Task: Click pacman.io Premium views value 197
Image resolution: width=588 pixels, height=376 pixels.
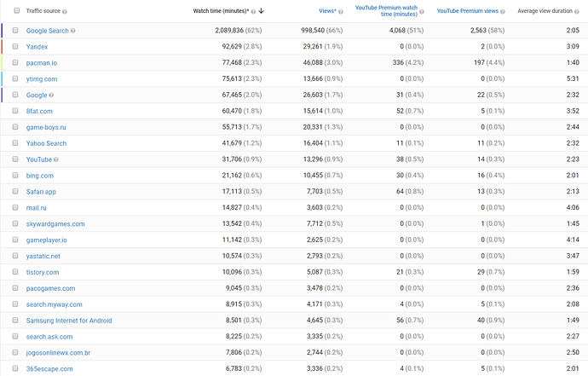Action: coord(479,63)
